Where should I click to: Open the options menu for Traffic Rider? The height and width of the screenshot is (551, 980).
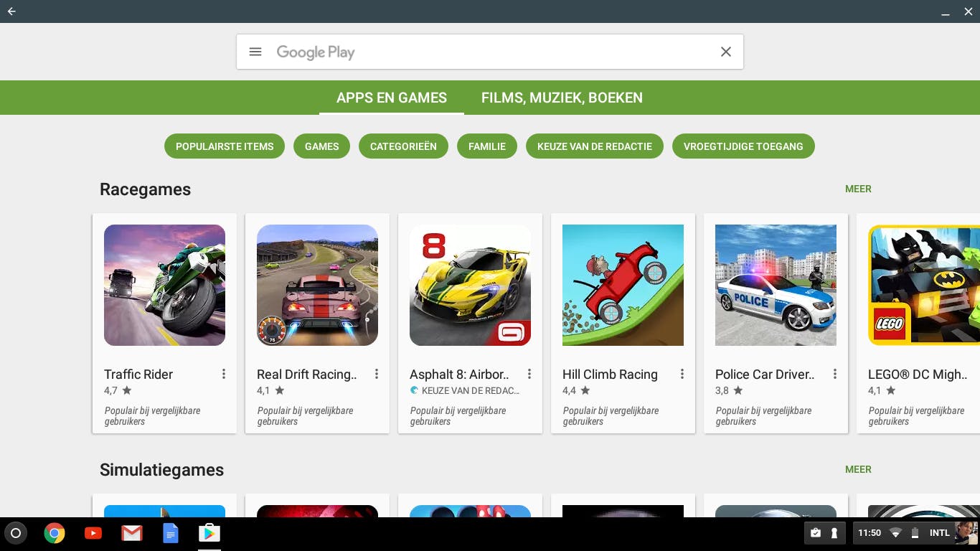coord(224,374)
